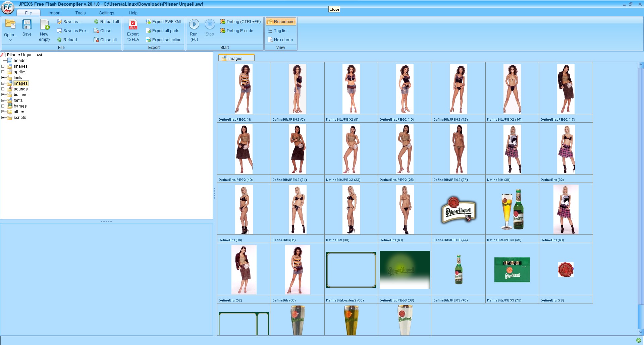Click the FFDec application logo button
Viewport: 644px width, 345px height.
(8, 8)
